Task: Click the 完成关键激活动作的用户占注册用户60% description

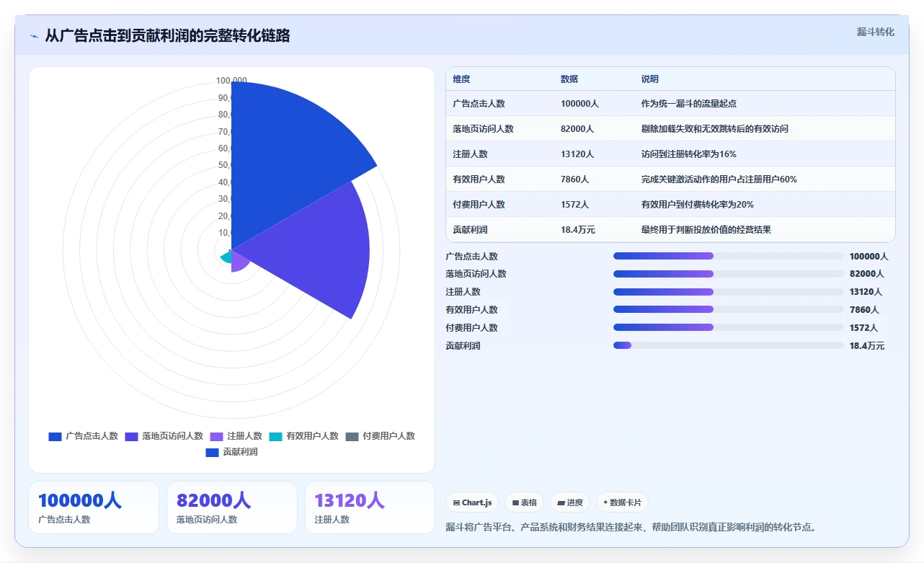Action: coord(719,179)
